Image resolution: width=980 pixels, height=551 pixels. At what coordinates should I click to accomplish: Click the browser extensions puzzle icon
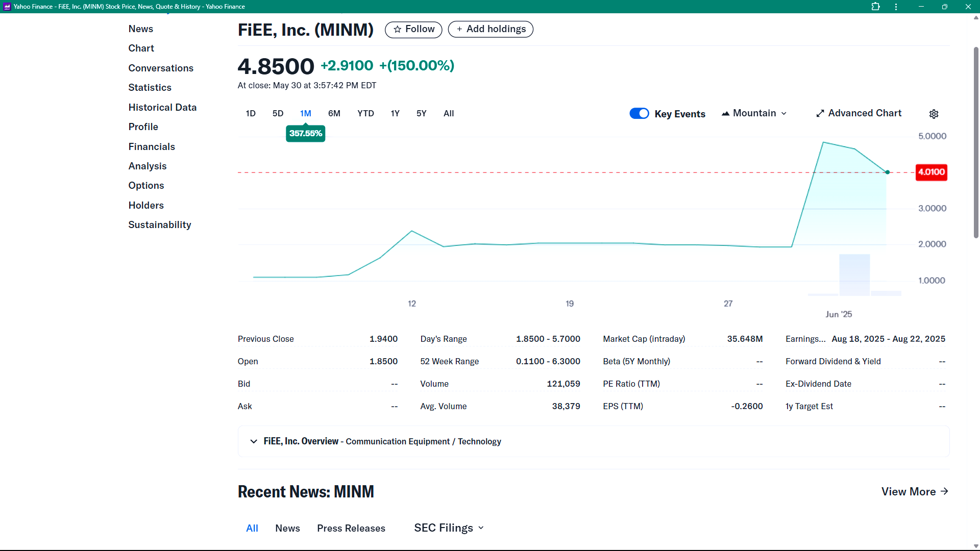point(875,7)
